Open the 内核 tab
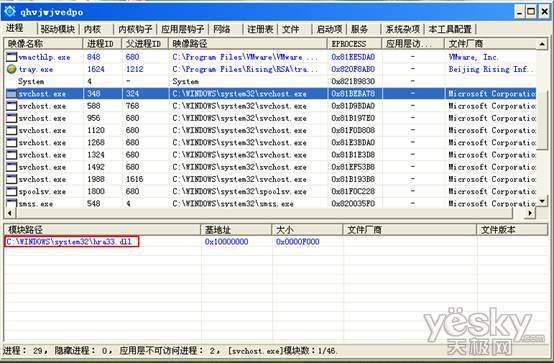The height and width of the screenshot is (363, 554). 92,29
